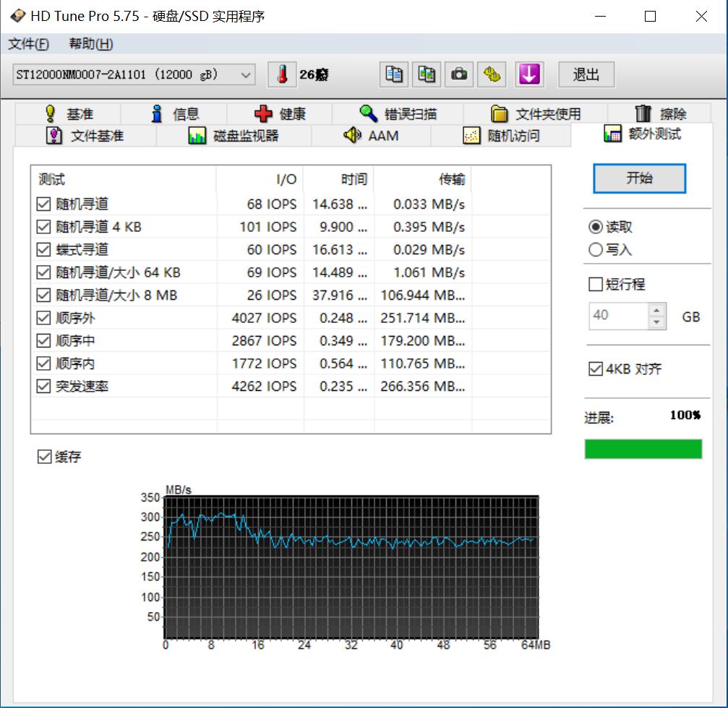Screen dimensions: 728x708
Task: Click the magnifier icon on 错误扫描 tab
Action: click(x=367, y=113)
